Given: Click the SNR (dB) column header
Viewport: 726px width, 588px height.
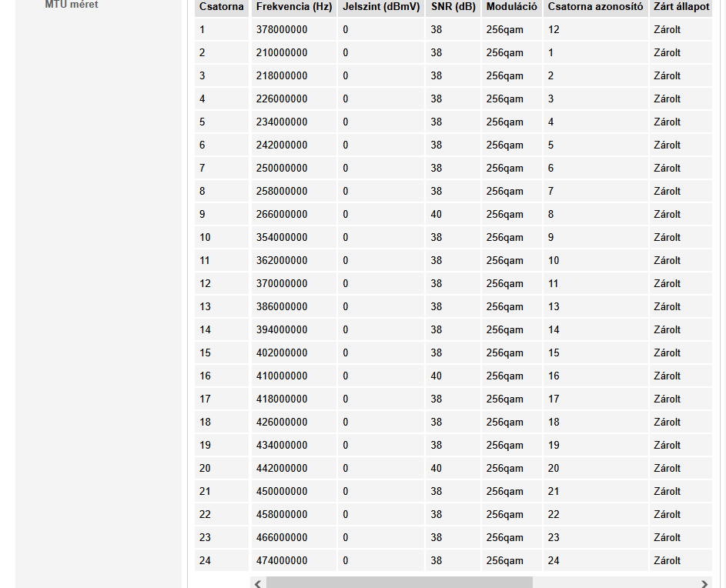Looking at the screenshot, I should 453,6.
